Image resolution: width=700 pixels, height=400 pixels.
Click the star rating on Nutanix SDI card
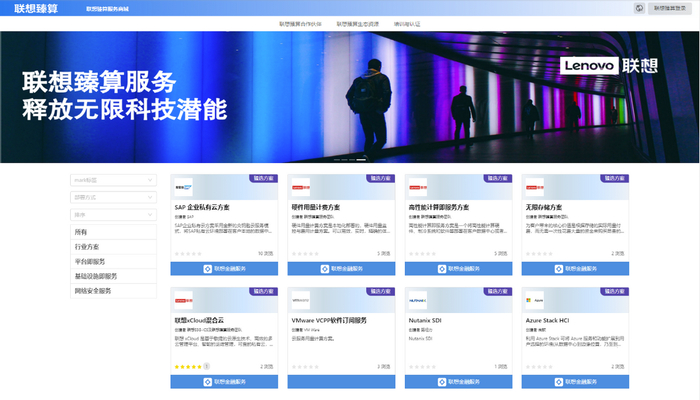[422, 367]
